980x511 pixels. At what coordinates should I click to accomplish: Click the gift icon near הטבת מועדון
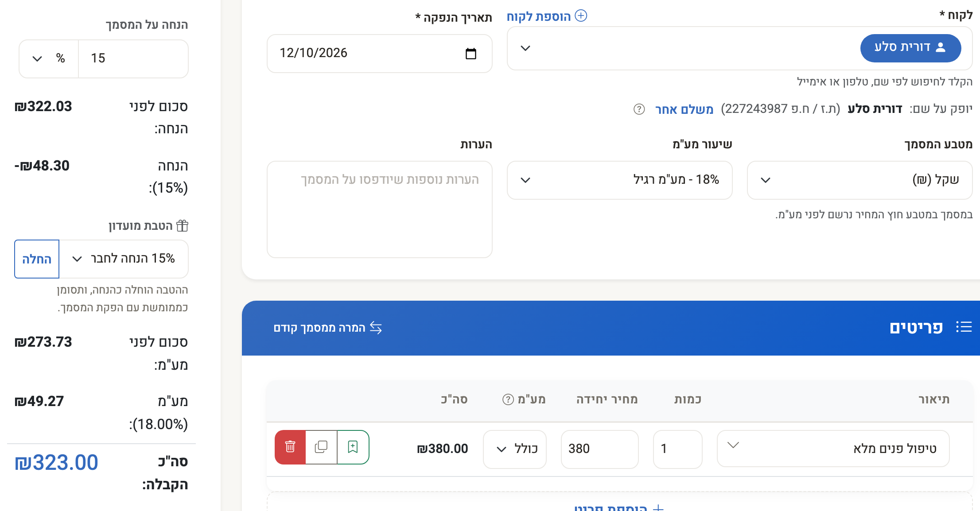point(182,226)
